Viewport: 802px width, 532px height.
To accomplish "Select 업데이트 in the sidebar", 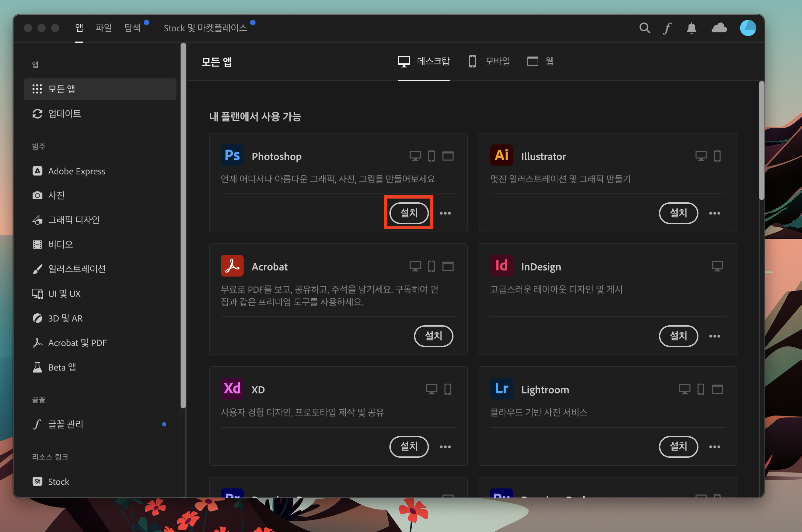I will [64, 114].
